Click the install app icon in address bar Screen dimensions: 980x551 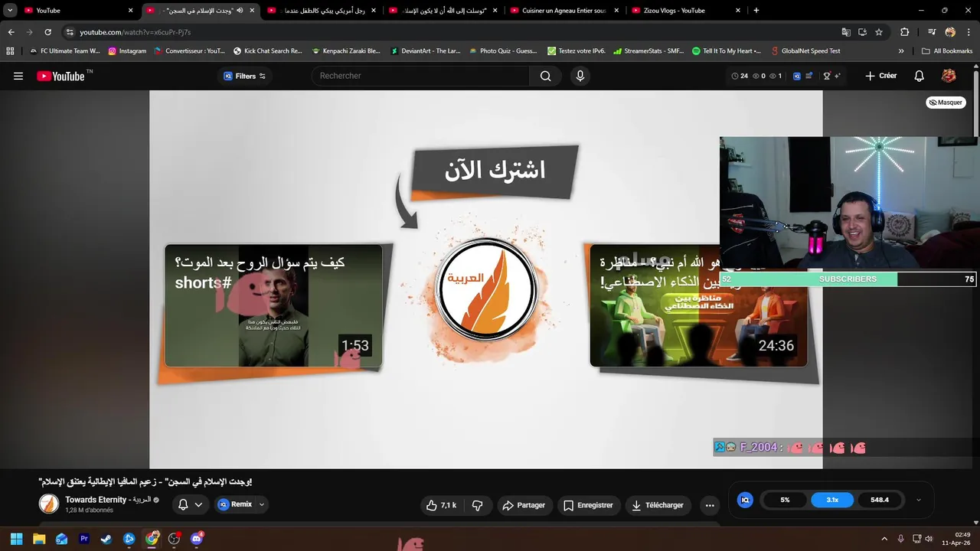pyautogui.click(x=862, y=32)
